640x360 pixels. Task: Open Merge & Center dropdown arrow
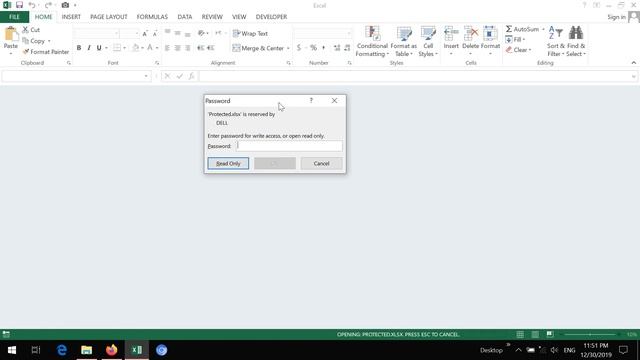click(288, 48)
